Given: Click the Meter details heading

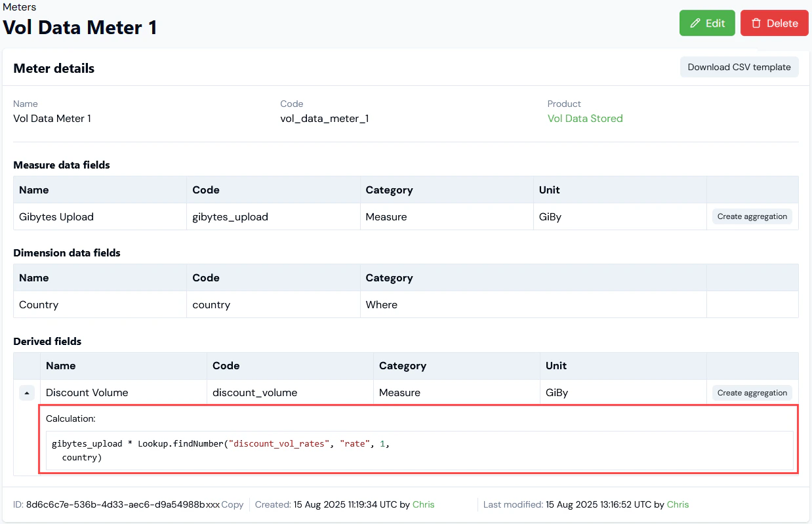Looking at the screenshot, I should [54, 68].
